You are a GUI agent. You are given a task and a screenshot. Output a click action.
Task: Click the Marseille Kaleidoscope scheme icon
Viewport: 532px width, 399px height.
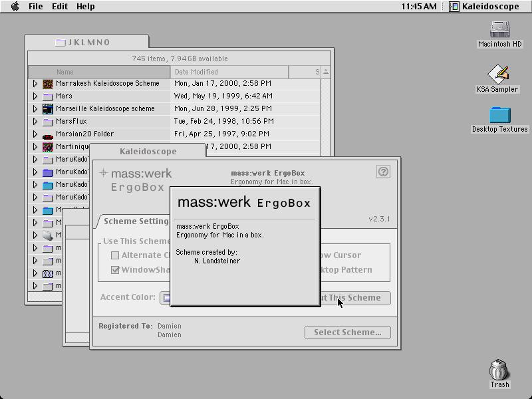coord(48,109)
